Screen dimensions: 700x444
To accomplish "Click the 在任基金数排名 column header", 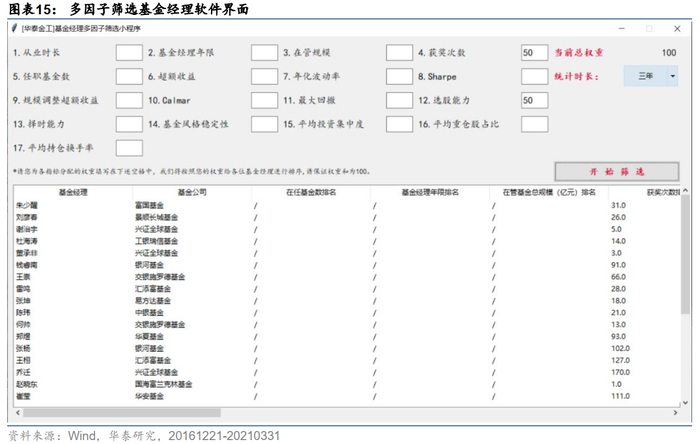I will [311, 192].
